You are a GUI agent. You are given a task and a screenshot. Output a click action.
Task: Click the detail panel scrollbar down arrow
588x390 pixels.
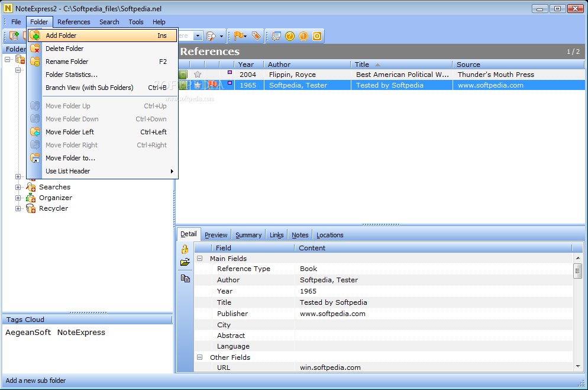[578, 366]
